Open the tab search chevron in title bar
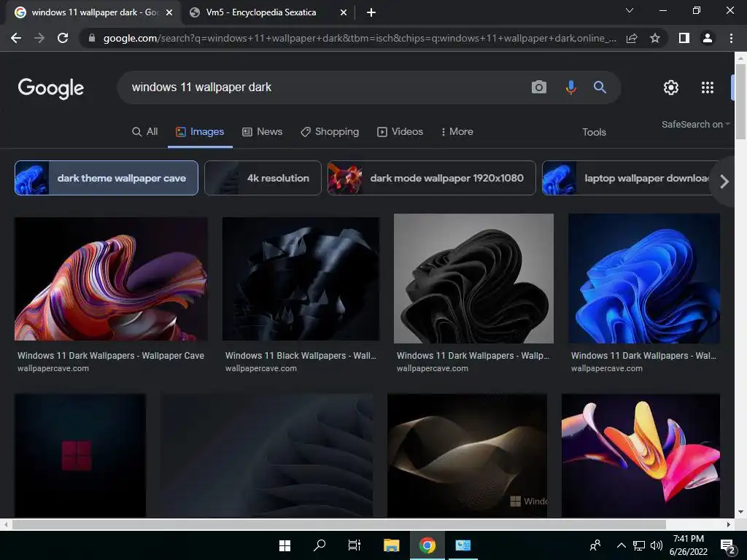 coord(630,10)
